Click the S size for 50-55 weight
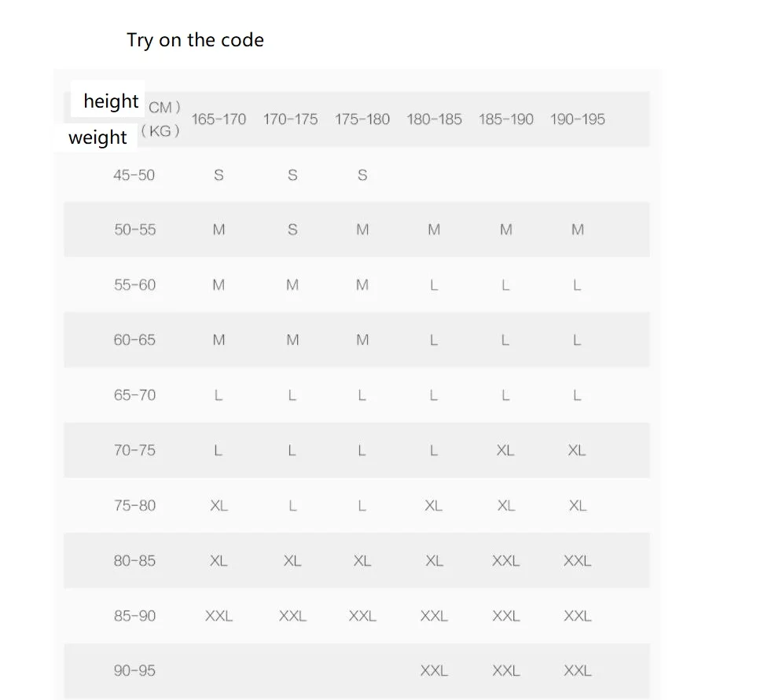Image resolution: width=775 pixels, height=700 pixels. (292, 229)
